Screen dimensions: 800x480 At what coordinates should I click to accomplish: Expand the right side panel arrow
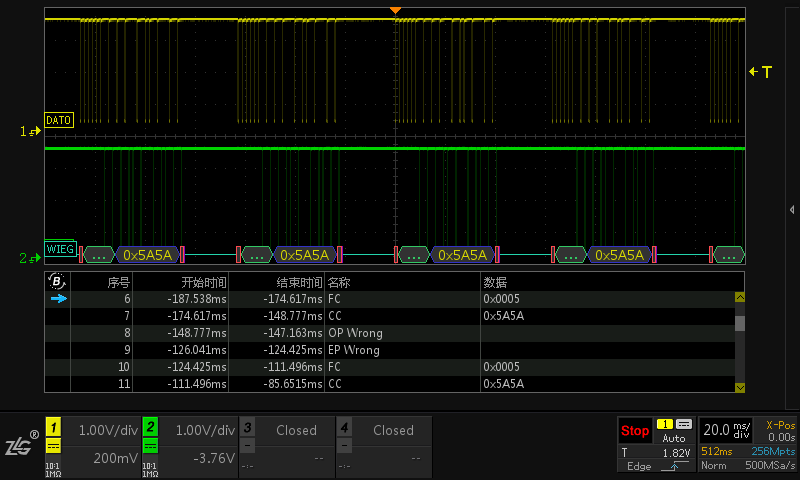791,209
